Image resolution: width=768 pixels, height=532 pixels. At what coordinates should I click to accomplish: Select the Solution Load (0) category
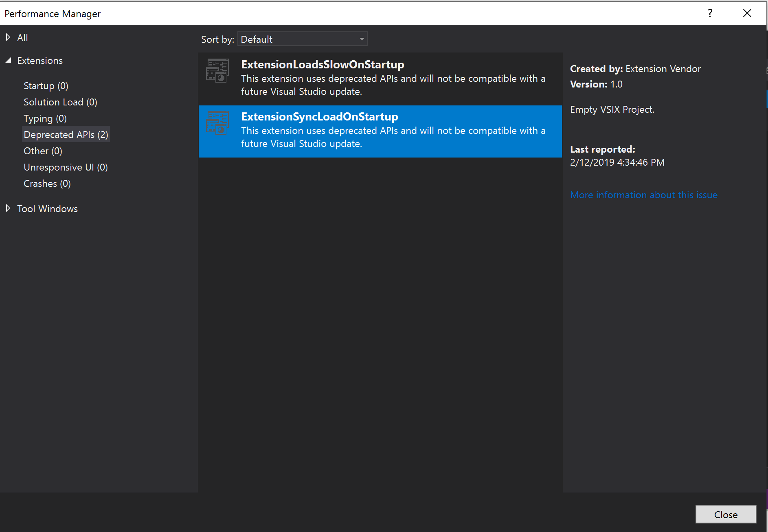(60, 102)
